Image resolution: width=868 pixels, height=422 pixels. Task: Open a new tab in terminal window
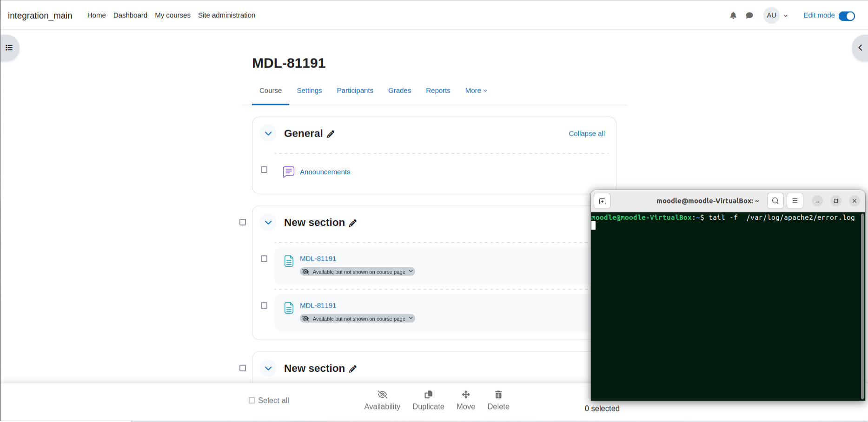tap(602, 201)
